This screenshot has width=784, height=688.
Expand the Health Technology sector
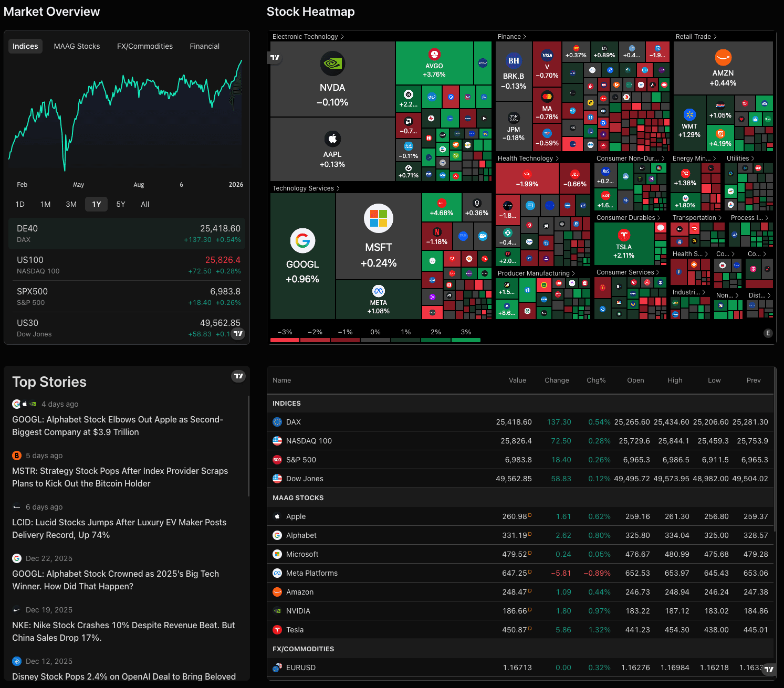[528, 158]
